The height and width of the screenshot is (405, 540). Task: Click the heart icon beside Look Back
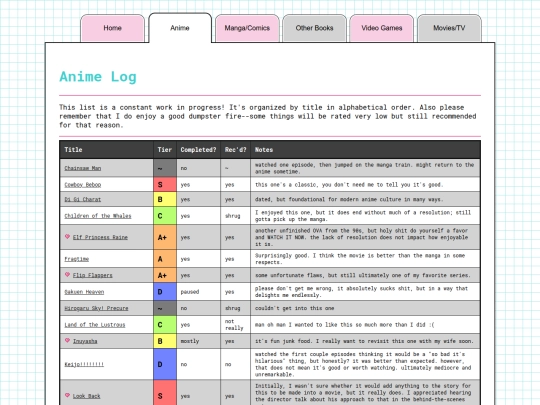pyautogui.click(x=68, y=395)
